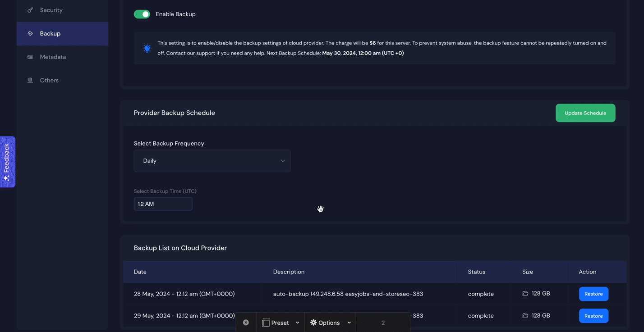Click the Update Schedule button
Image resolution: width=644 pixels, height=332 pixels.
585,113
